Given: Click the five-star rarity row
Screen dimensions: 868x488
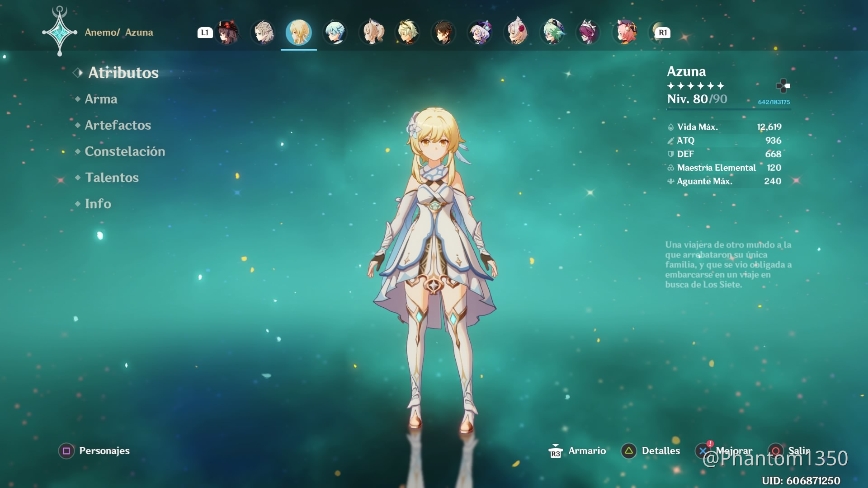Looking at the screenshot, I should click(696, 86).
